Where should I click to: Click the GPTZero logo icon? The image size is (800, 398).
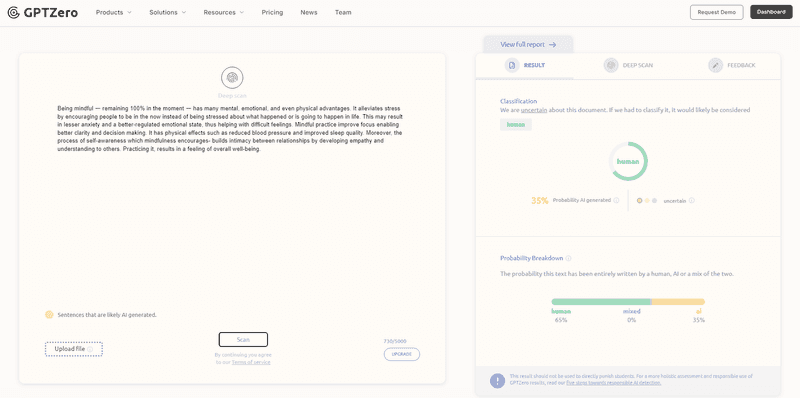(x=14, y=12)
